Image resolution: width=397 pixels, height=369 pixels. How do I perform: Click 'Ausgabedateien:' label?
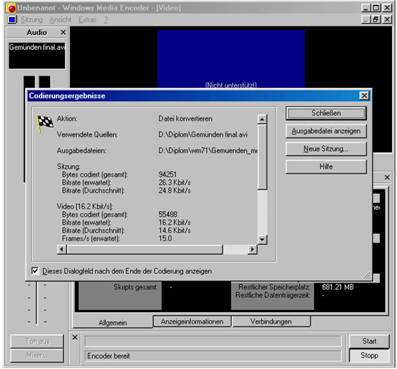click(81, 150)
